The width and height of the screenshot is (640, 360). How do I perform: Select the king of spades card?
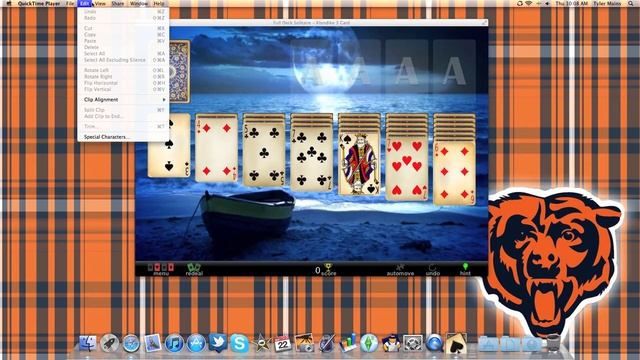[x=359, y=164]
